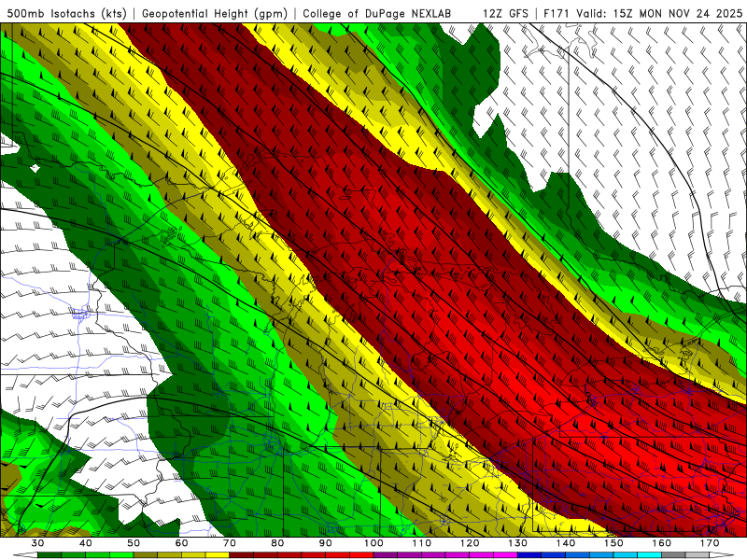Click the dark blue legend swatch starting at 130
This screenshot has height=560, width=747.
529,554
